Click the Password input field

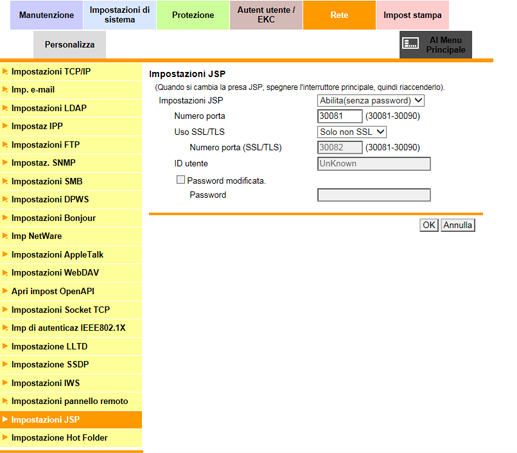[x=374, y=195]
